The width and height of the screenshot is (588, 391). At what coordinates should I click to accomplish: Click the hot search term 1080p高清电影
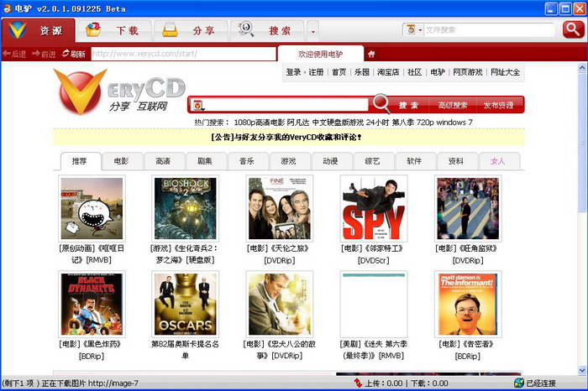coord(259,123)
